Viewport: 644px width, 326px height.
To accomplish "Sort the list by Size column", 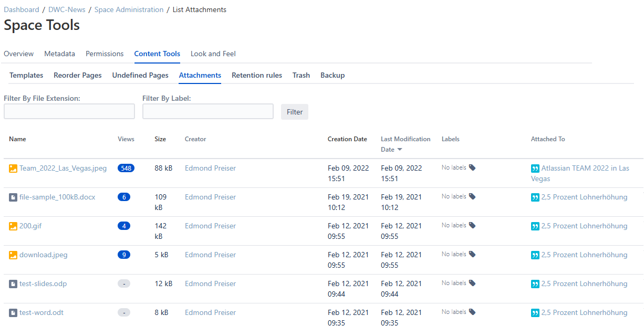I will [160, 139].
